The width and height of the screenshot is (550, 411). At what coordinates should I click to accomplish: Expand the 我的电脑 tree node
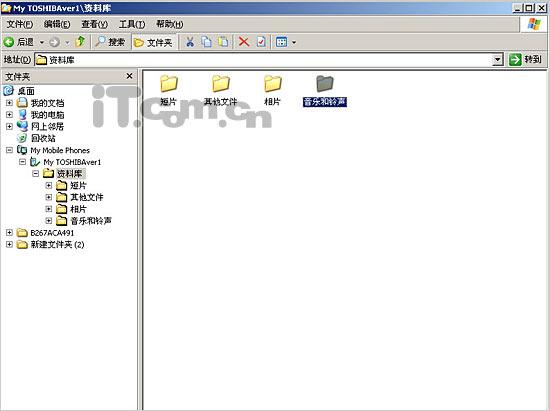coord(9,115)
